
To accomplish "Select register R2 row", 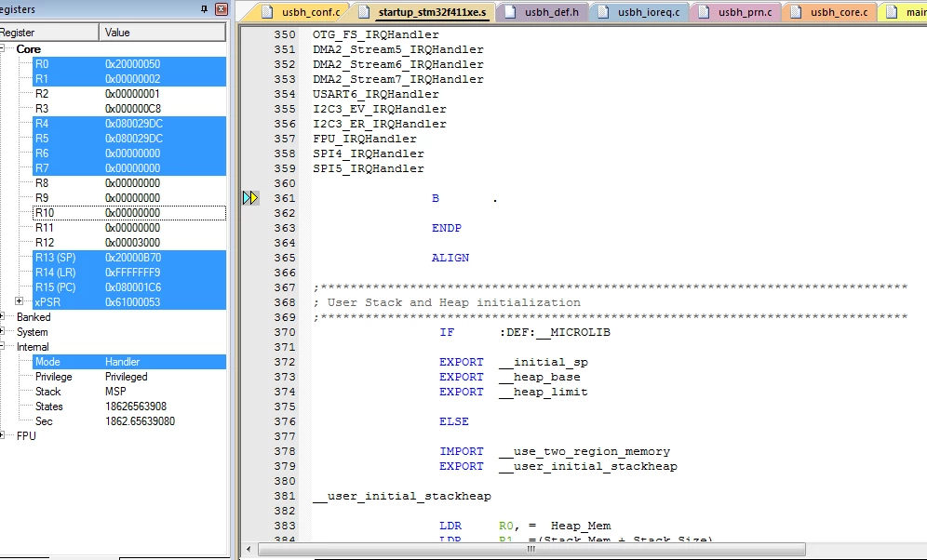I will coord(129,93).
